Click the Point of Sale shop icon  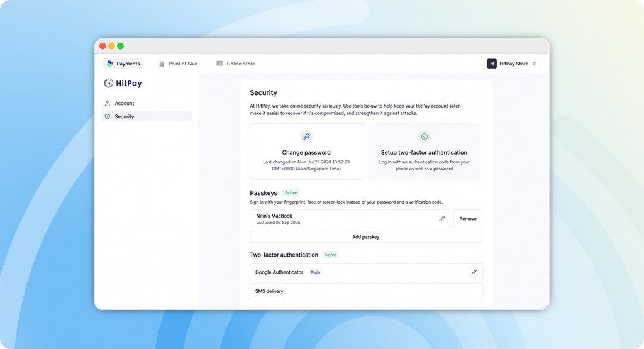click(x=162, y=64)
